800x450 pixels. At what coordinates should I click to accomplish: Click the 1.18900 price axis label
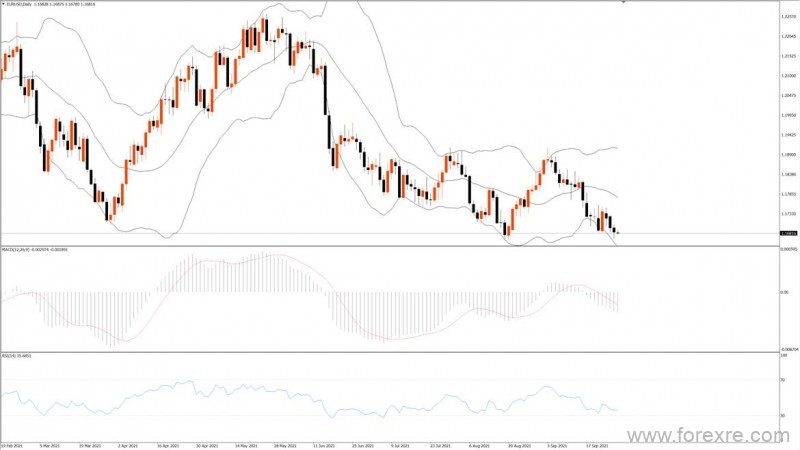(788, 155)
